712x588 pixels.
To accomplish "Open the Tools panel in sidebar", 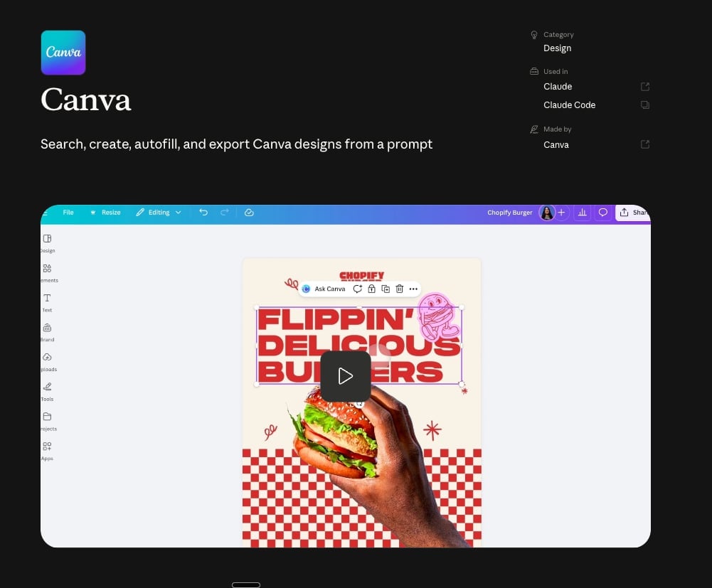I will coord(47,392).
